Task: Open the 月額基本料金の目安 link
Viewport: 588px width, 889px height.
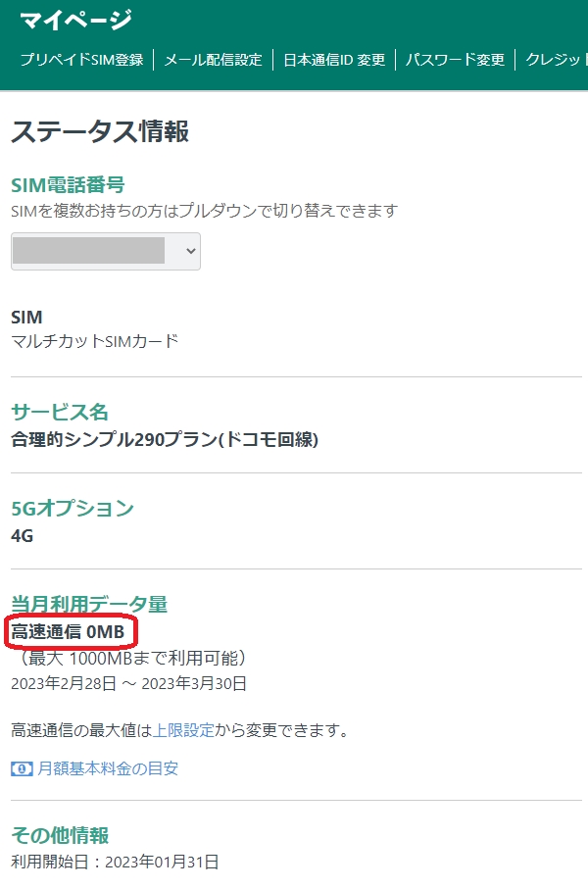Action: tap(108, 769)
